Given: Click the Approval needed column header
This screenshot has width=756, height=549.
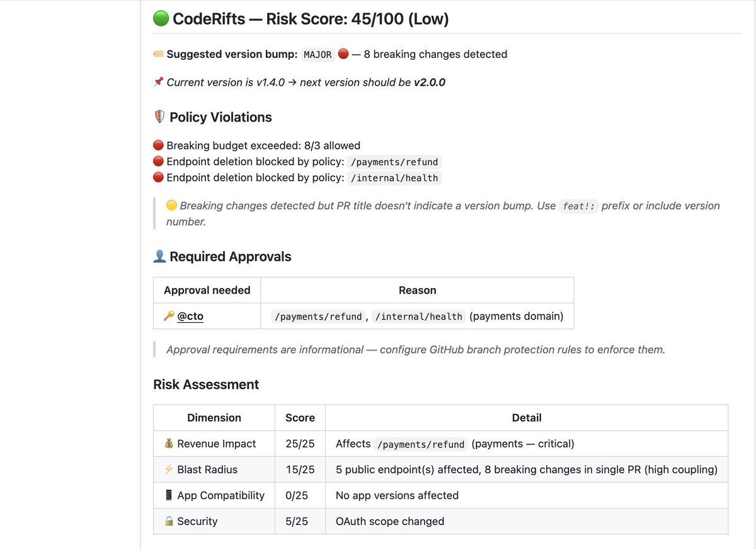Looking at the screenshot, I should click(207, 290).
